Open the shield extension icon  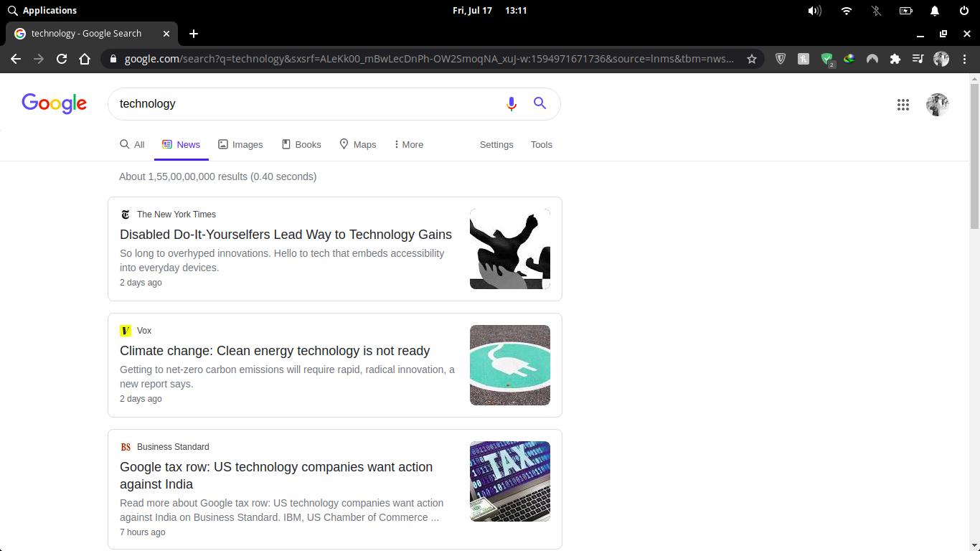(x=781, y=59)
